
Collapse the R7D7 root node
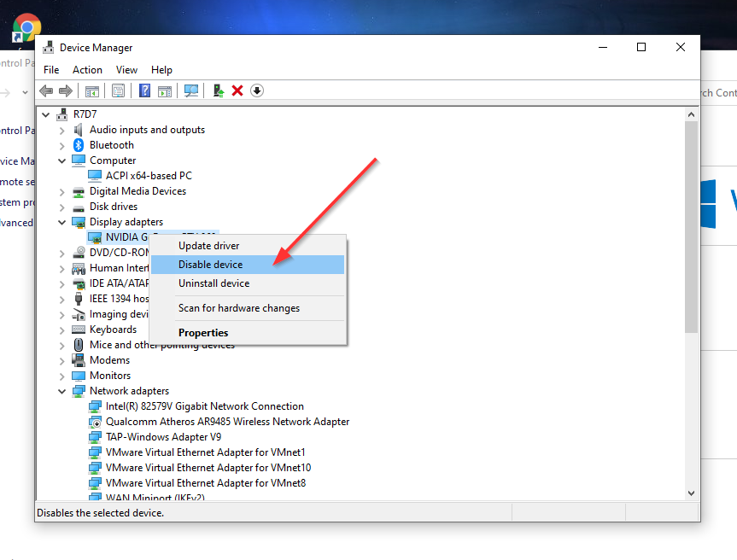pos(45,114)
